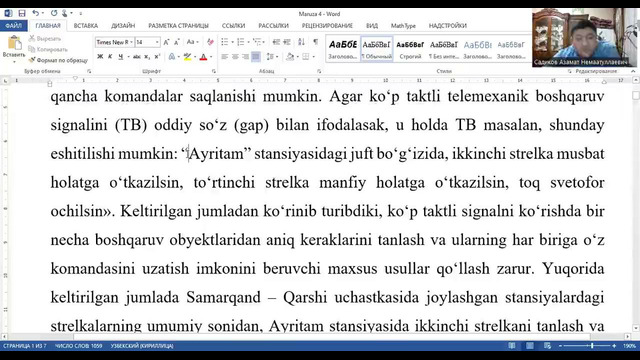Switch to the ССЫЛКИ tab
This screenshot has height=360, width=640.
(x=233, y=25)
